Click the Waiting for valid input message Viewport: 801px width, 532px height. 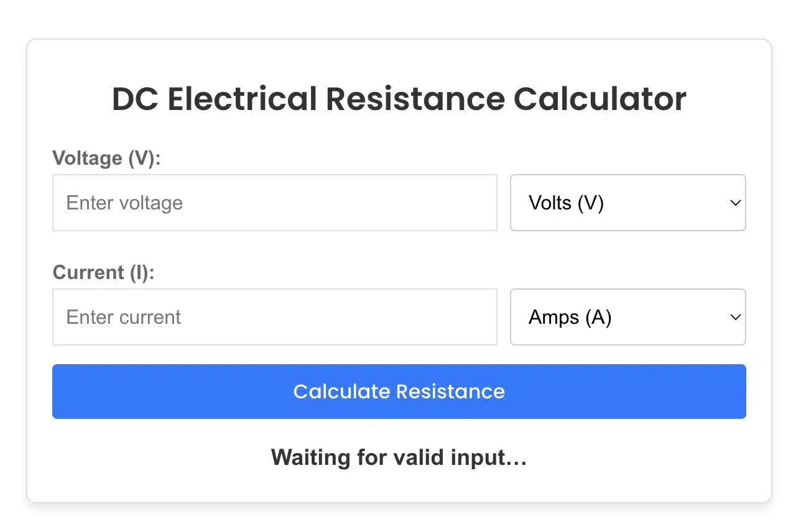click(398, 457)
